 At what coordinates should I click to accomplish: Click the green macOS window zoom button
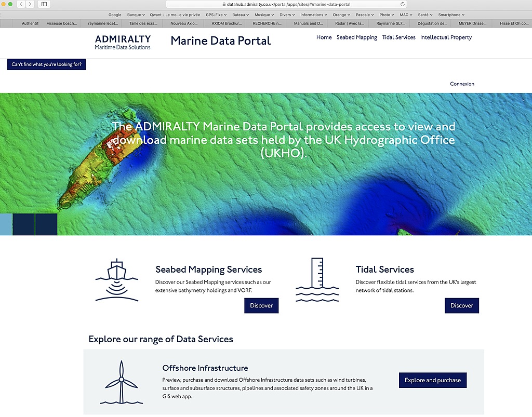click(x=10, y=4)
